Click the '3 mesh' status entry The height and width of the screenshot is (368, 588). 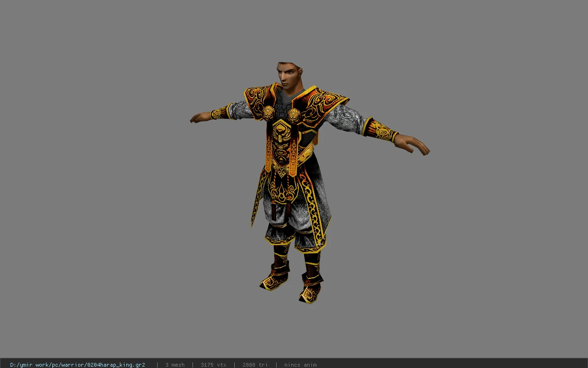pyautogui.click(x=175, y=365)
